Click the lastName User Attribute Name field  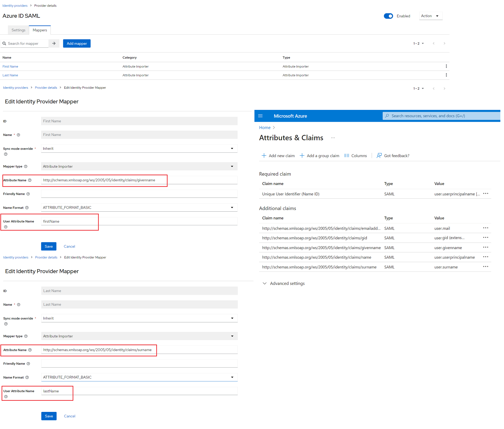coord(140,391)
